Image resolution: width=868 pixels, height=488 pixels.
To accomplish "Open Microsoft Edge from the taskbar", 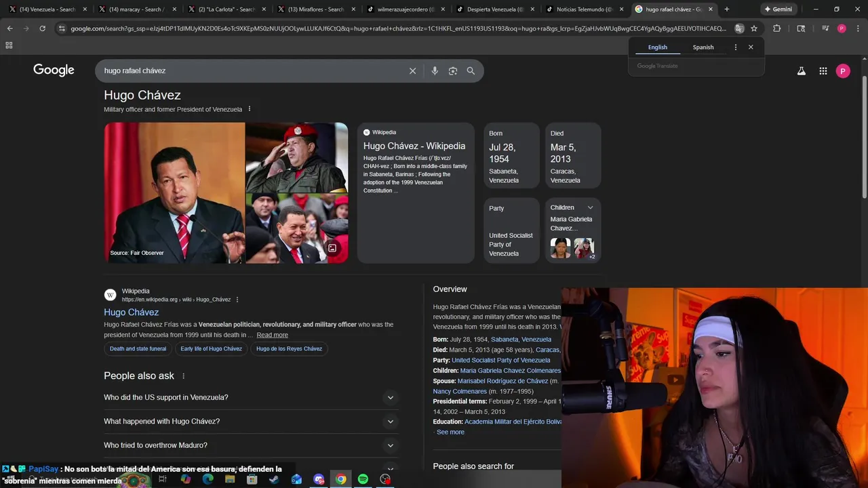I will (x=208, y=479).
